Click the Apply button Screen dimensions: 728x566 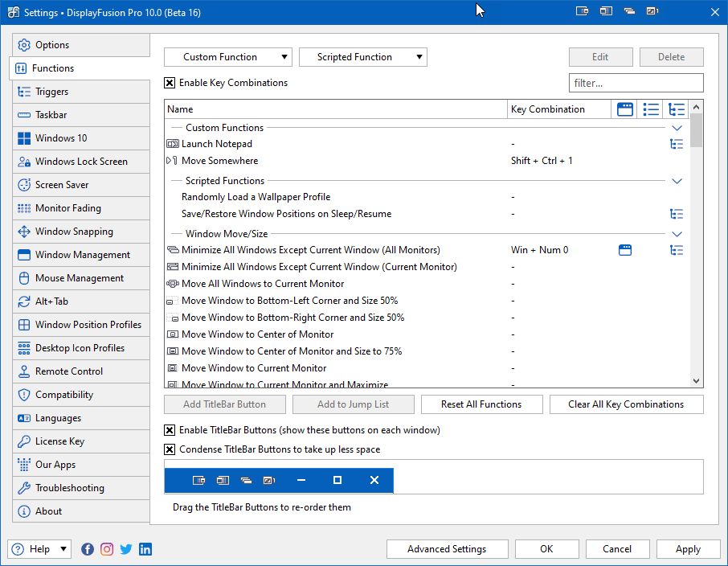[688, 549]
